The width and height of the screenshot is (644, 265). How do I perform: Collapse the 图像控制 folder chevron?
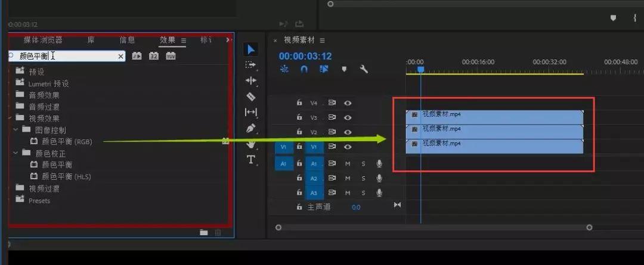point(16,130)
